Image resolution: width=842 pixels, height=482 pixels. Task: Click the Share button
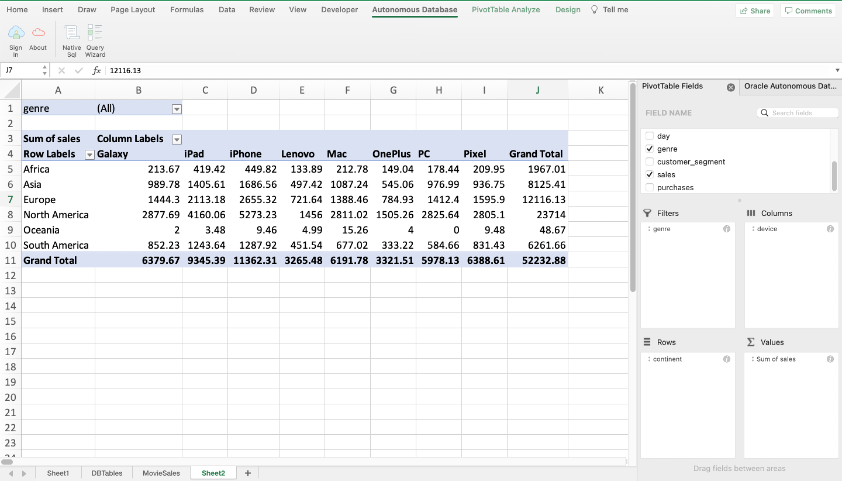pos(754,11)
